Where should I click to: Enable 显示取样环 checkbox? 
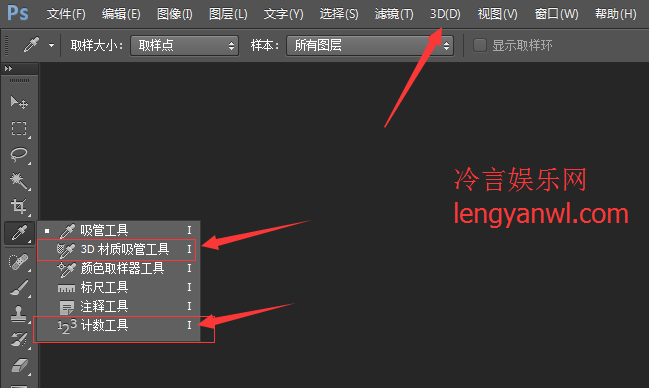coord(480,45)
